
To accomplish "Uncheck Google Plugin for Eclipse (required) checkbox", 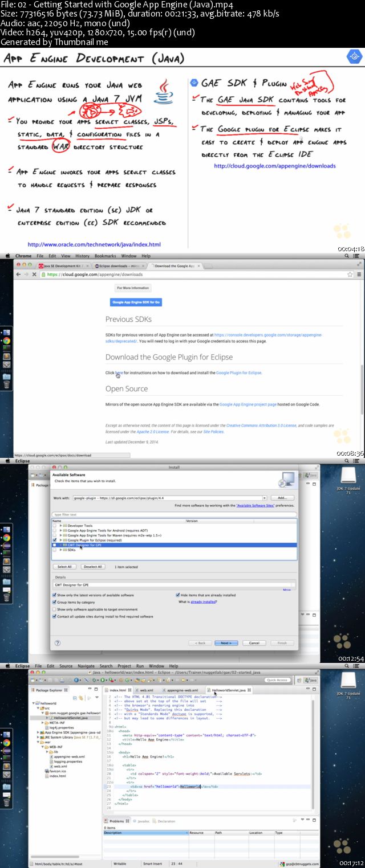I will (x=54, y=540).
